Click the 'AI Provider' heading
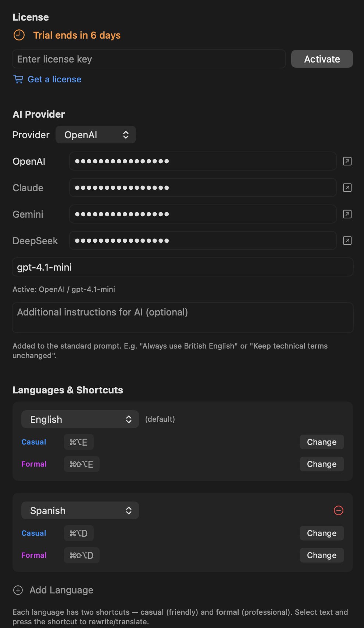This screenshot has width=364, height=628. coord(39,114)
